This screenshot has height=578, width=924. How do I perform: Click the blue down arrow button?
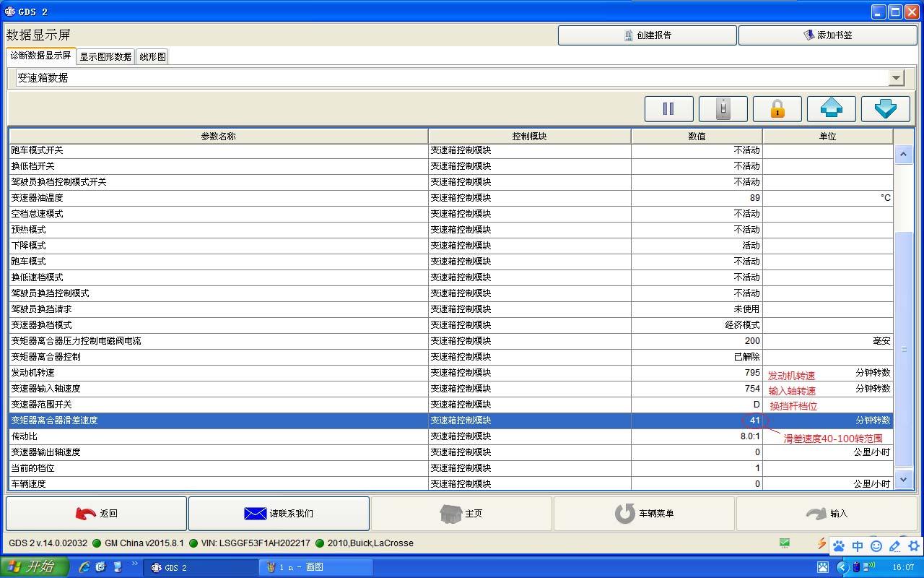tap(885, 109)
